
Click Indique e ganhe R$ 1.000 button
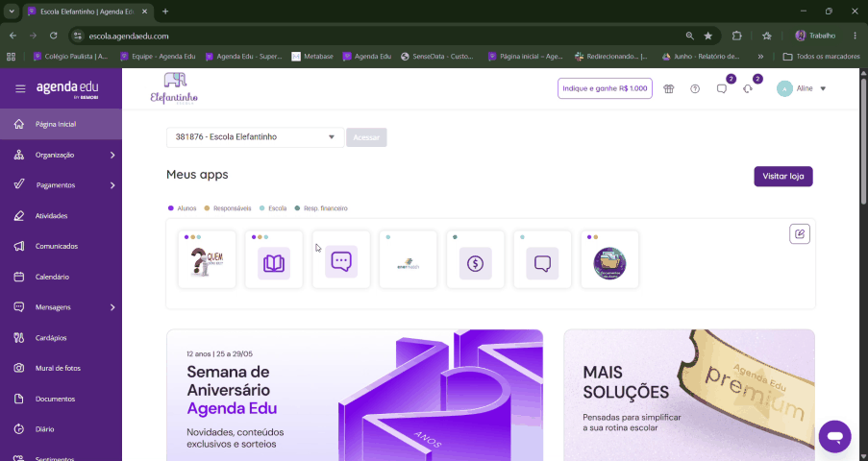click(605, 88)
